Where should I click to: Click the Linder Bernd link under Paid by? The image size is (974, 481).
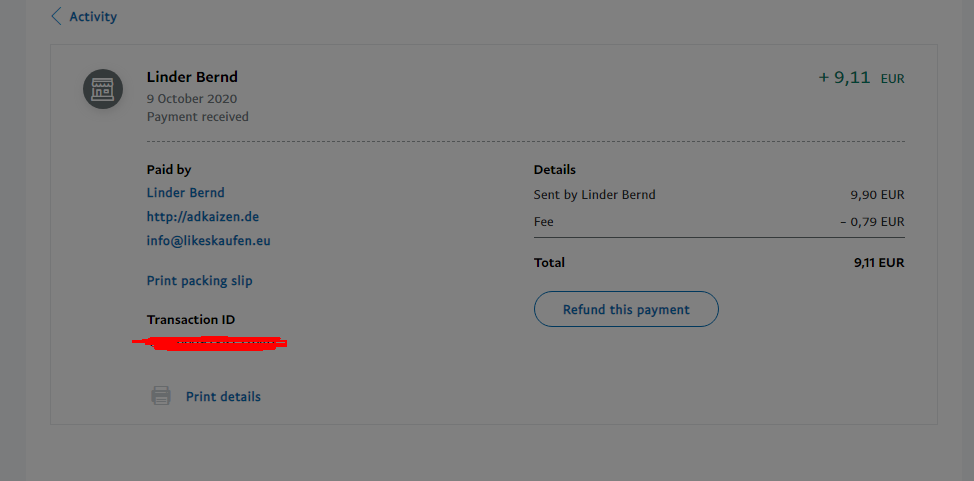click(x=185, y=193)
